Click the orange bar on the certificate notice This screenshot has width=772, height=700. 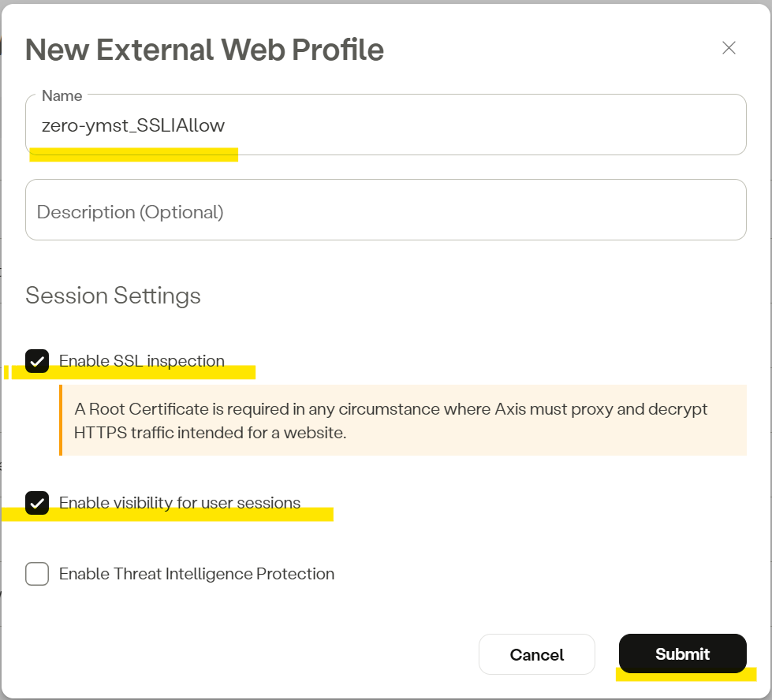coord(60,420)
